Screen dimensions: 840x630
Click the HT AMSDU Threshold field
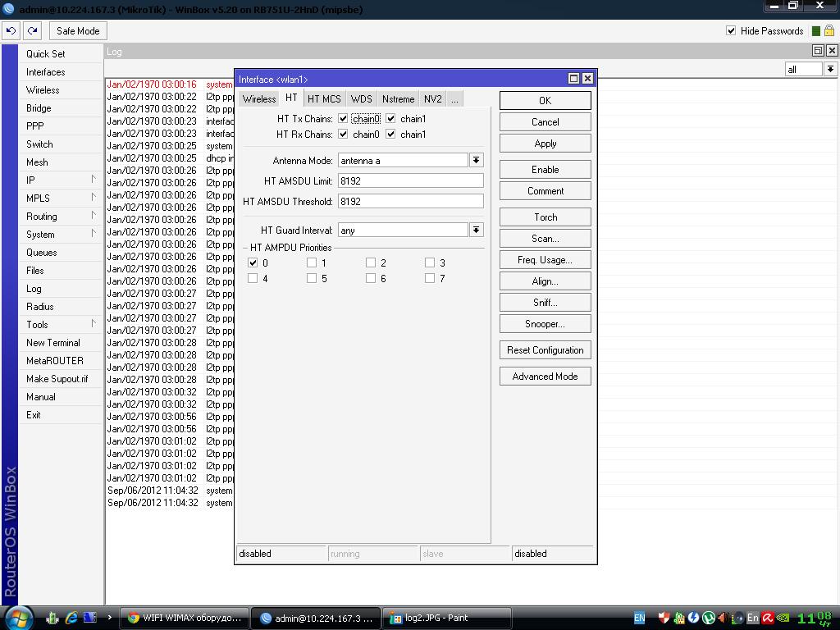coord(410,201)
